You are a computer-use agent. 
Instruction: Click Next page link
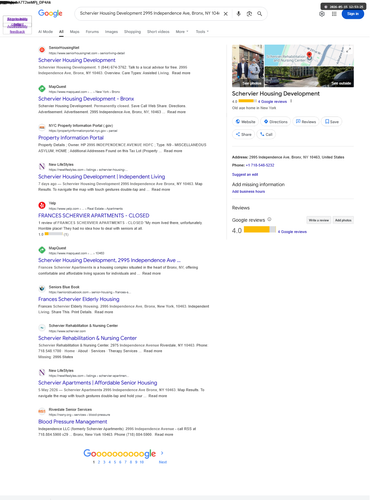point(163,462)
